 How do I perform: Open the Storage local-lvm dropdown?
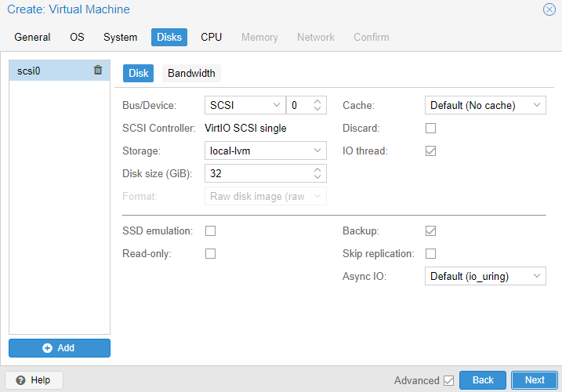265,151
